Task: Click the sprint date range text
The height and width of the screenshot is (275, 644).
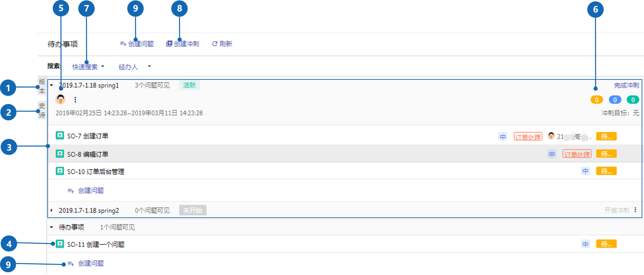Action: coord(129,113)
